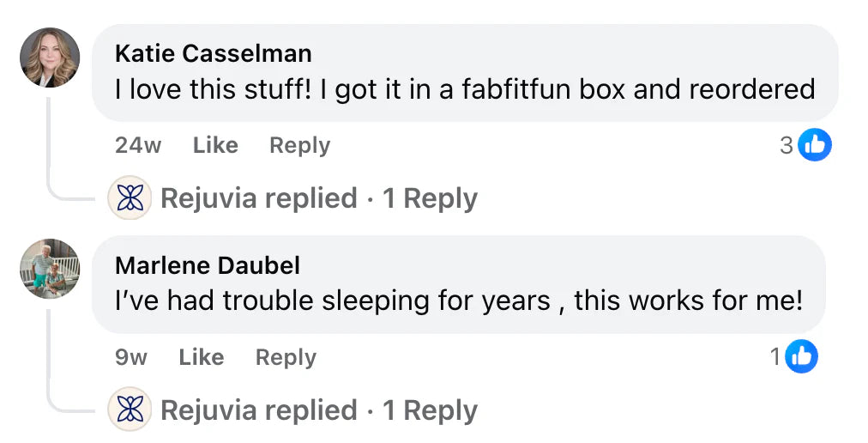Click Rejuvia butterfly logo under Marlene's comment
868x443 pixels.
point(130,410)
